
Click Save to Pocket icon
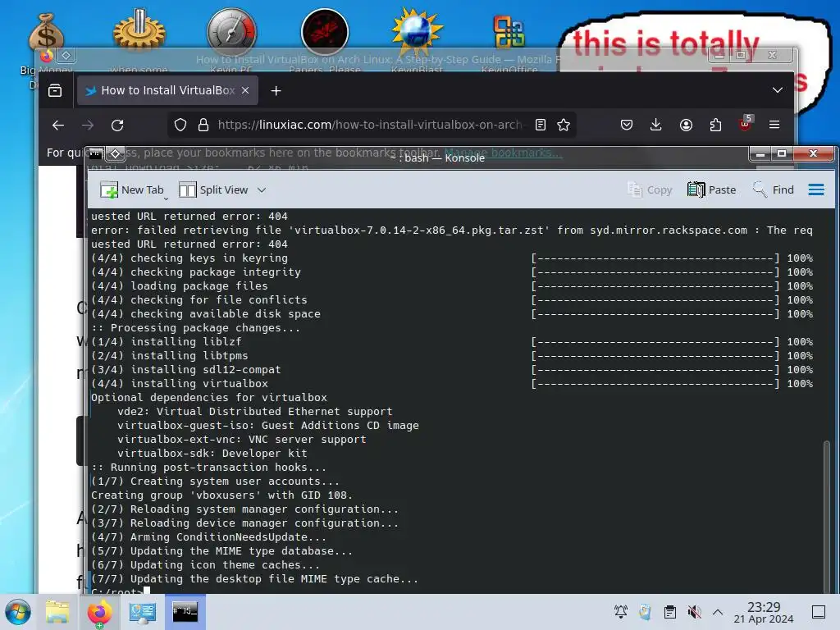pos(626,125)
